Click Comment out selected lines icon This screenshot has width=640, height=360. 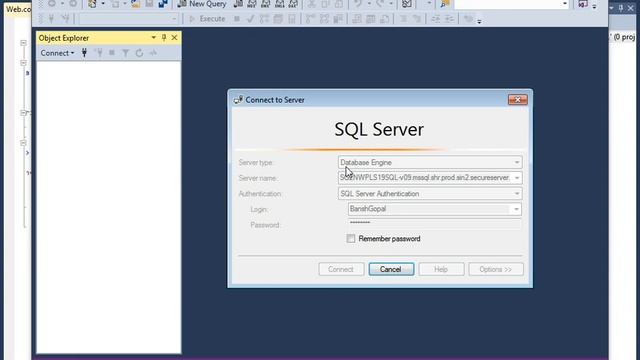(403, 19)
